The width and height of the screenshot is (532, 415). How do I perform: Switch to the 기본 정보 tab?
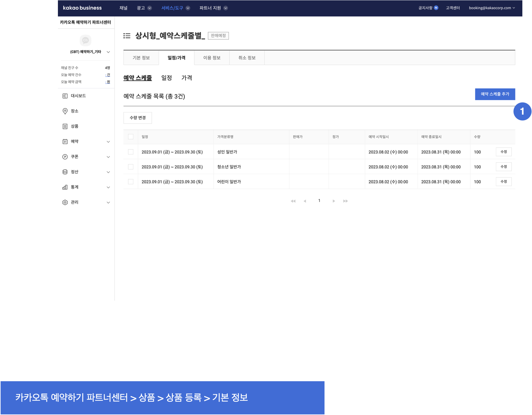click(x=141, y=58)
